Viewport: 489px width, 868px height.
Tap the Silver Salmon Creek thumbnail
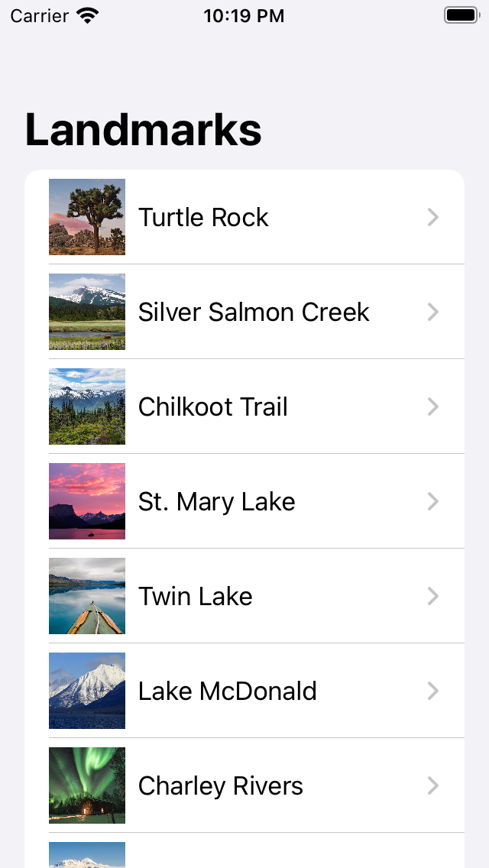click(87, 312)
